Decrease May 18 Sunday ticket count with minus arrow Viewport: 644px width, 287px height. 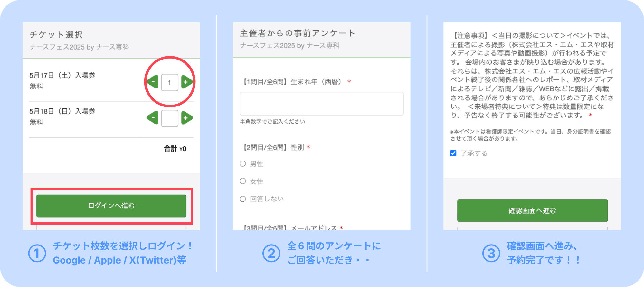[153, 118]
